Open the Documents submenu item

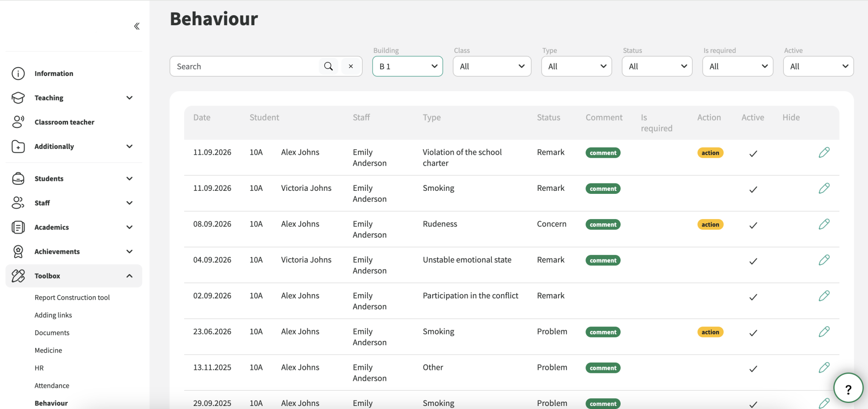(x=52, y=333)
